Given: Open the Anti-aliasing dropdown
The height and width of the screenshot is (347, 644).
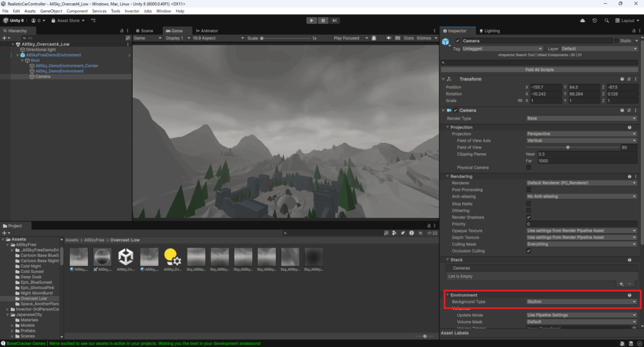Looking at the screenshot, I should coord(582,196).
